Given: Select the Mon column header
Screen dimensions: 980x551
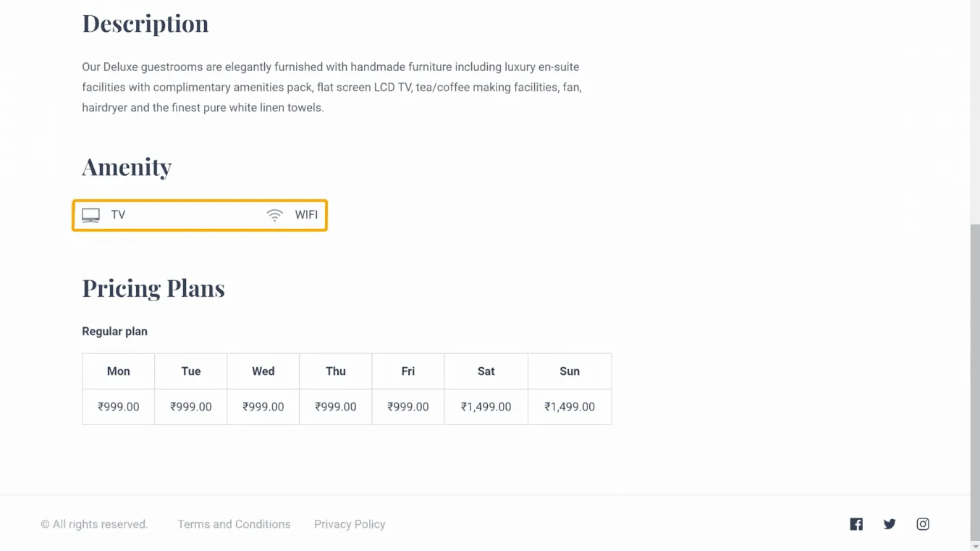Looking at the screenshot, I should tap(119, 371).
